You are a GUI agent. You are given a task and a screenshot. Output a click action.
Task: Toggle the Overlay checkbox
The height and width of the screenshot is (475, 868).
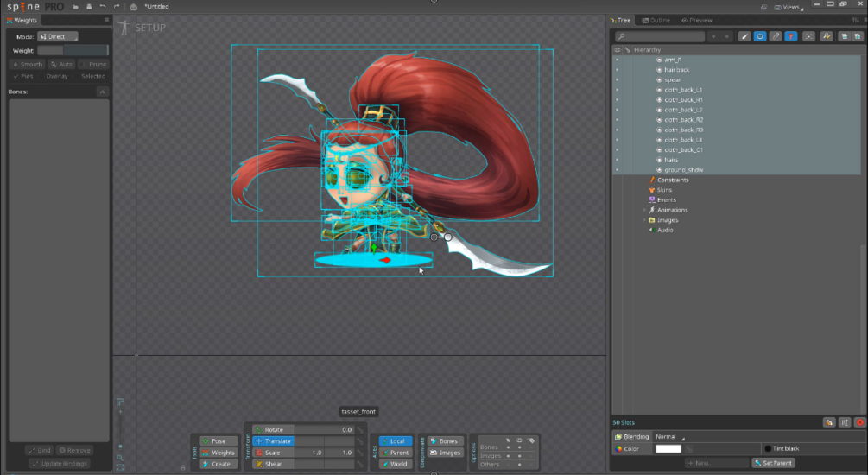point(54,76)
